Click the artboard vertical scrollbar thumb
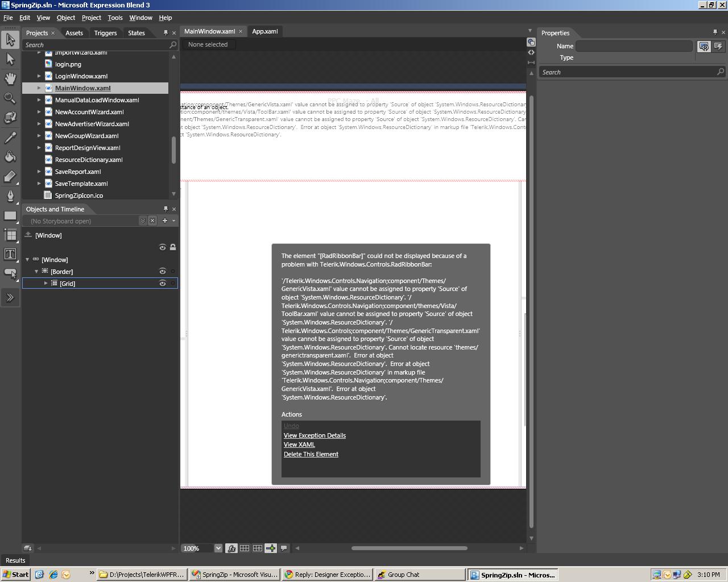This screenshot has height=582, width=728. tap(531, 311)
